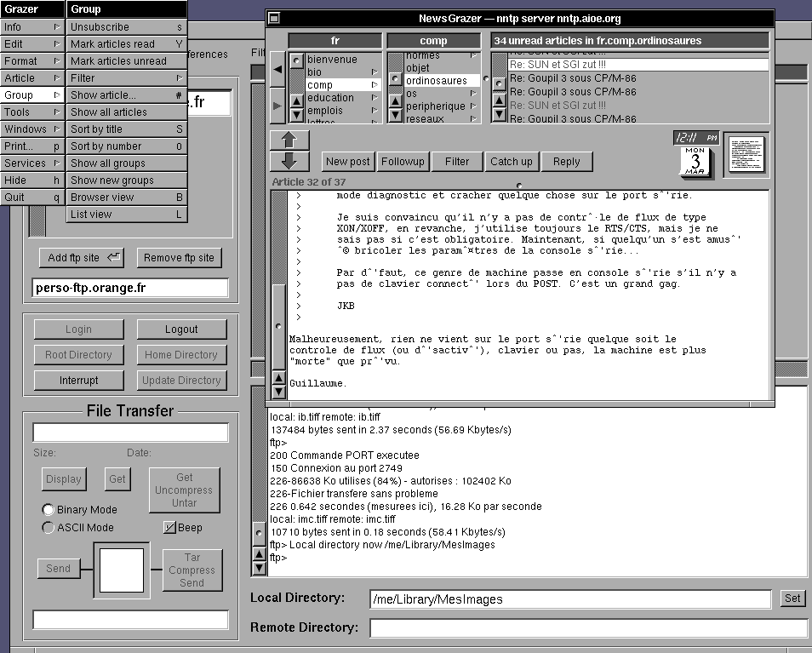
Task: Click the Reply button
Action: (x=567, y=162)
